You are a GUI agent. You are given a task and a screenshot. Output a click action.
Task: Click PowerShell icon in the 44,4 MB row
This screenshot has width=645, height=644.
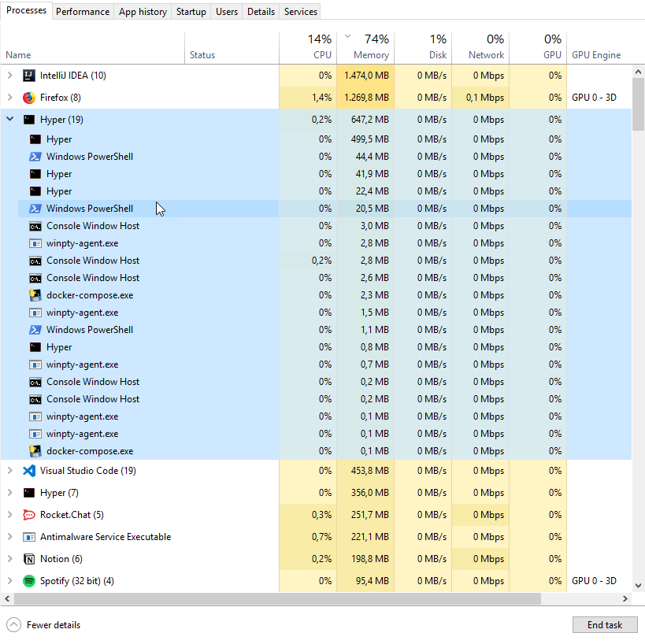pyautogui.click(x=35, y=157)
